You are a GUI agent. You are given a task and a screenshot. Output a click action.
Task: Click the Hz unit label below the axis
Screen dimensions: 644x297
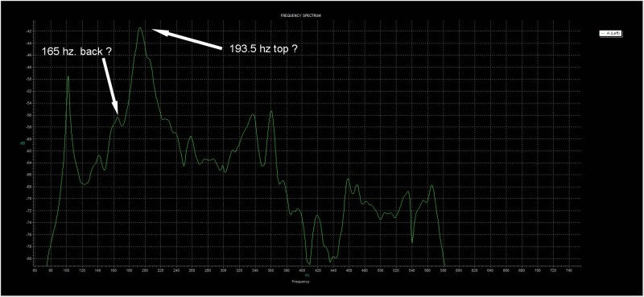pyautogui.click(x=308, y=274)
